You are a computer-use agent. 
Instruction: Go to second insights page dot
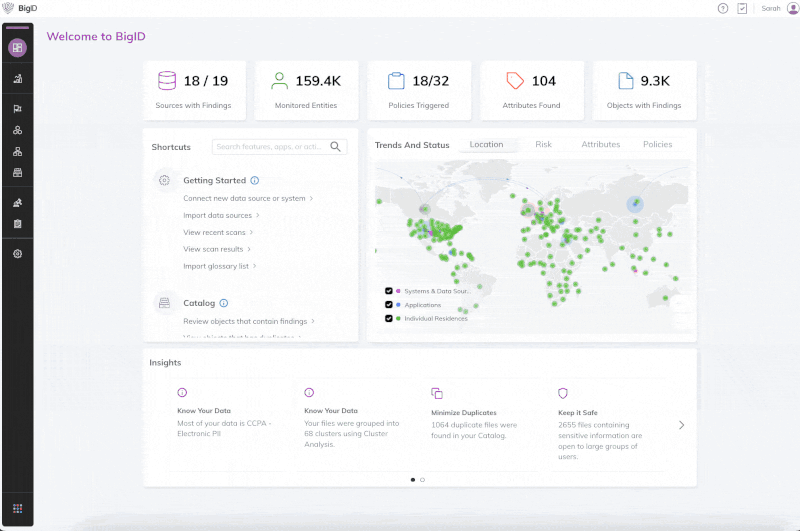pyautogui.click(x=422, y=480)
